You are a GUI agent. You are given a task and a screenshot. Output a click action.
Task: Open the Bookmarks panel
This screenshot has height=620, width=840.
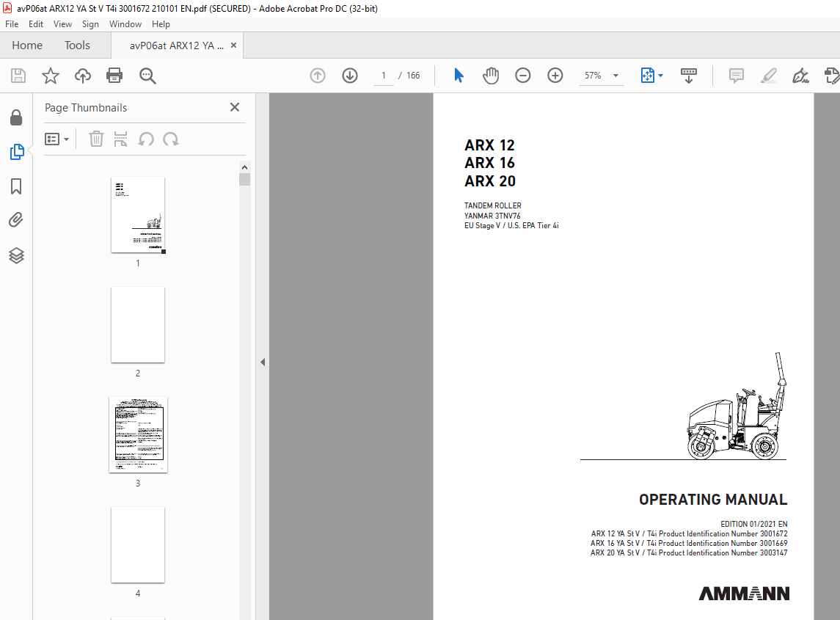coord(16,186)
